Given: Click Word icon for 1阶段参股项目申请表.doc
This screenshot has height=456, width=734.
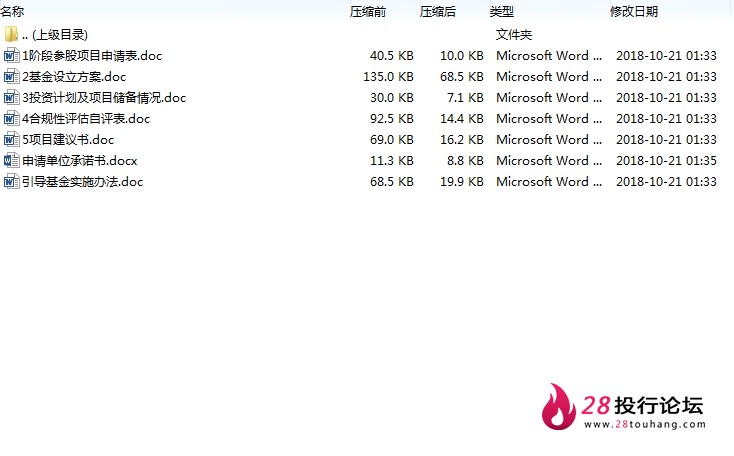Looking at the screenshot, I should [11, 55].
